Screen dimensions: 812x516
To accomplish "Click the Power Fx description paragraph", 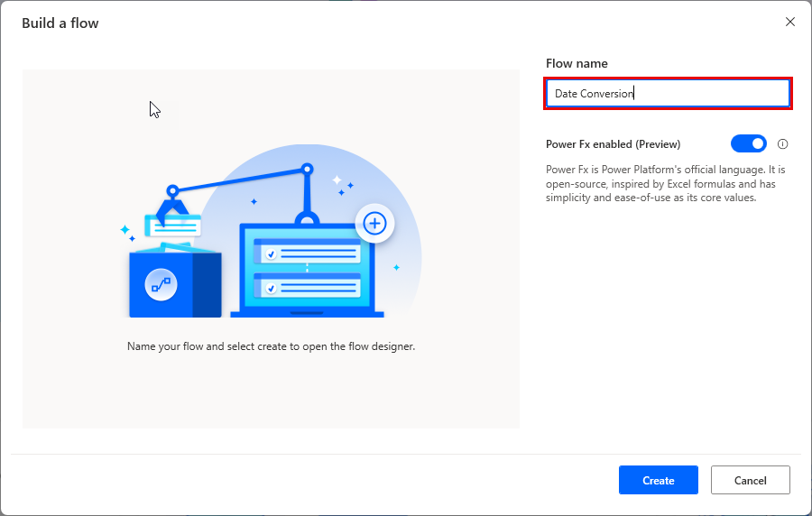I will coord(665,184).
